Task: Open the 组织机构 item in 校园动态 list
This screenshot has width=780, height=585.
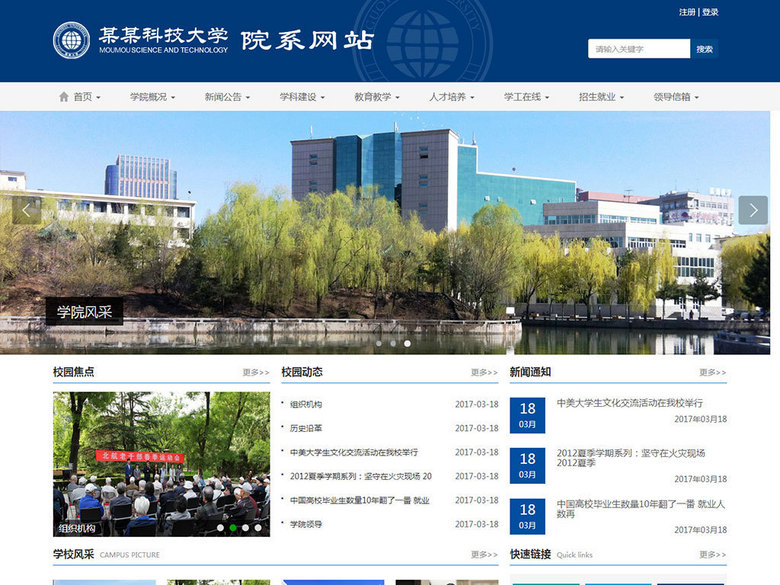Action: 306,404
